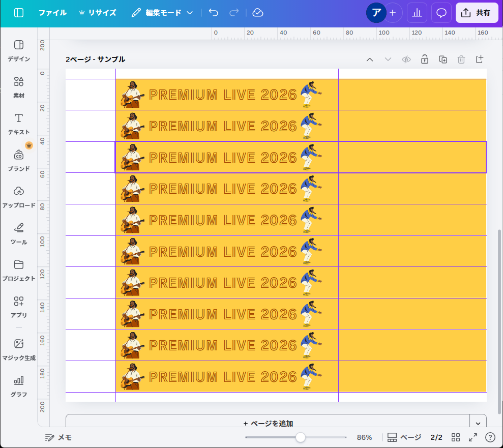Screen dimensions: 503x448
Task: Click the ページを追加 button
Action: (268, 423)
